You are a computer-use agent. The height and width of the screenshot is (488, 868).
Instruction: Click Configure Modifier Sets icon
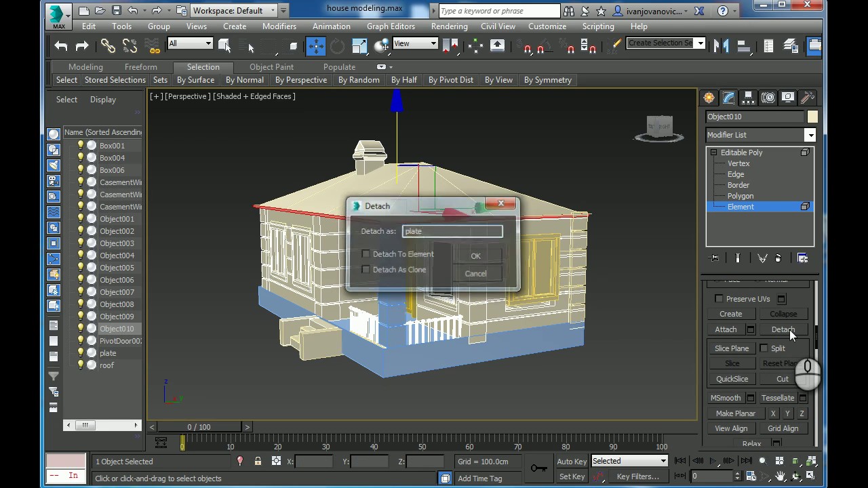(802, 258)
